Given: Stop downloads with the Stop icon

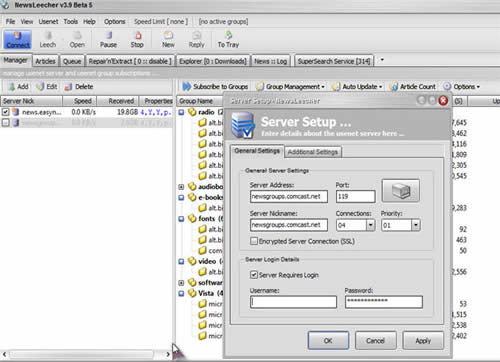Looking at the screenshot, I should [x=137, y=39].
